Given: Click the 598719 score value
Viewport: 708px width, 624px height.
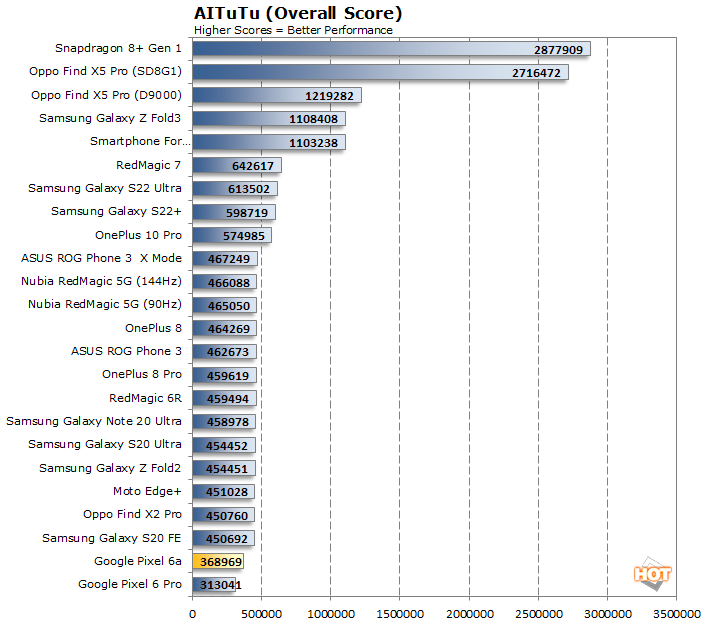Looking at the screenshot, I should click(247, 213).
